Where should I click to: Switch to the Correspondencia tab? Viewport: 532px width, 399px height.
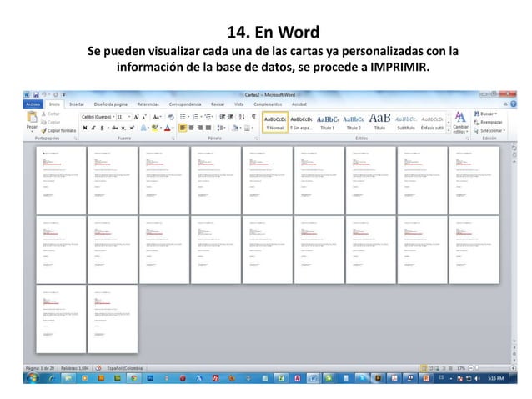pos(185,104)
